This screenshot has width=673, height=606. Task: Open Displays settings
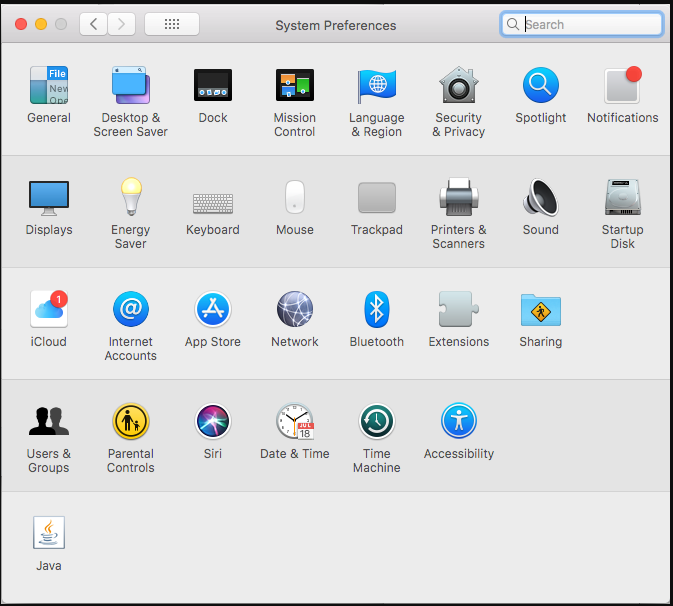(48, 198)
